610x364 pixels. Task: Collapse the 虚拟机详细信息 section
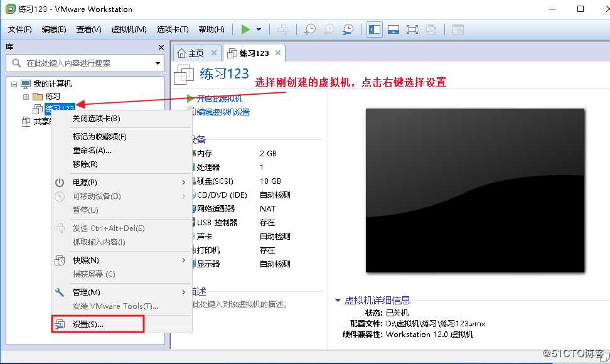point(338,300)
